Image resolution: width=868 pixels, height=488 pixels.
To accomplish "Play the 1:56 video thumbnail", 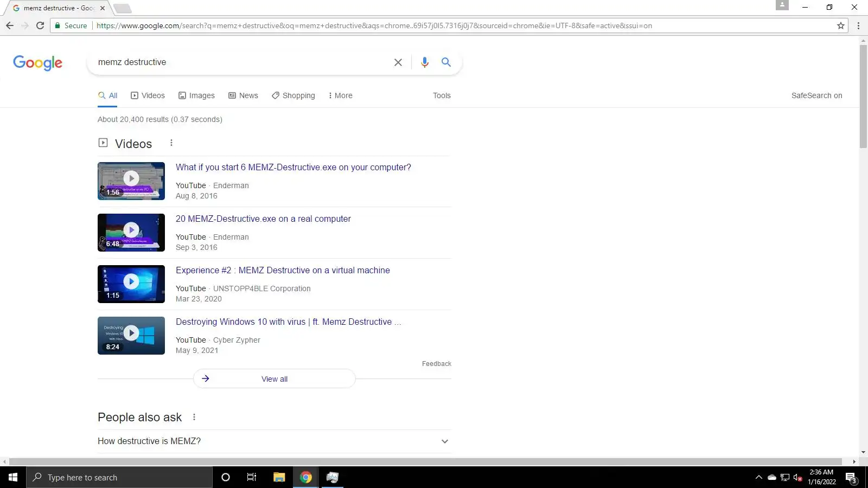I will point(131,181).
